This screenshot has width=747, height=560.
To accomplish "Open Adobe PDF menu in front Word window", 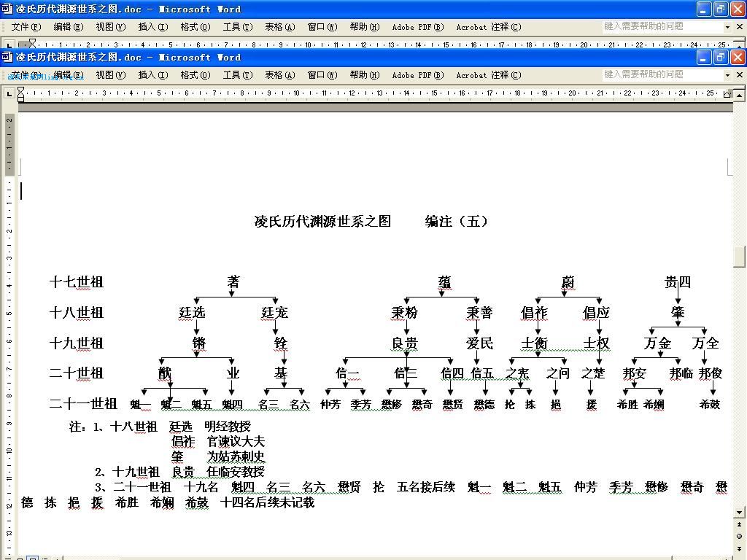I will (x=418, y=75).
